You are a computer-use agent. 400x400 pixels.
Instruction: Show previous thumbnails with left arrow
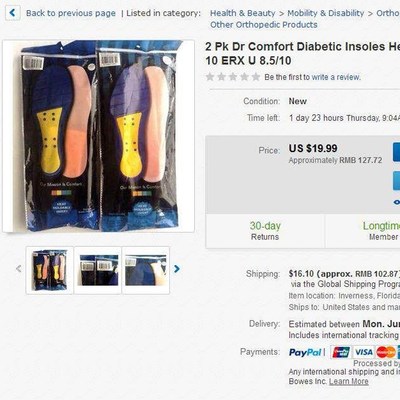pyautogui.click(x=19, y=269)
